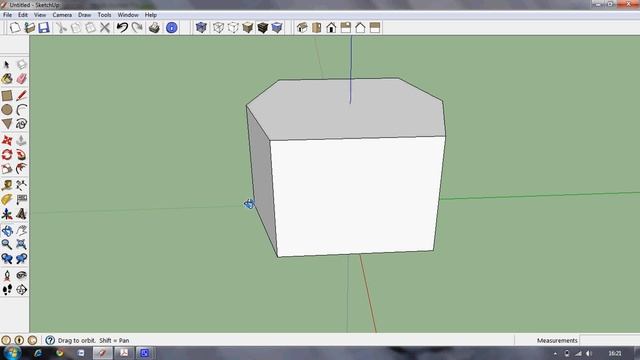Image resolution: width=640 pixels, height=360 pixels.
Task: Select the Text label tool
Action: (21, 200)
